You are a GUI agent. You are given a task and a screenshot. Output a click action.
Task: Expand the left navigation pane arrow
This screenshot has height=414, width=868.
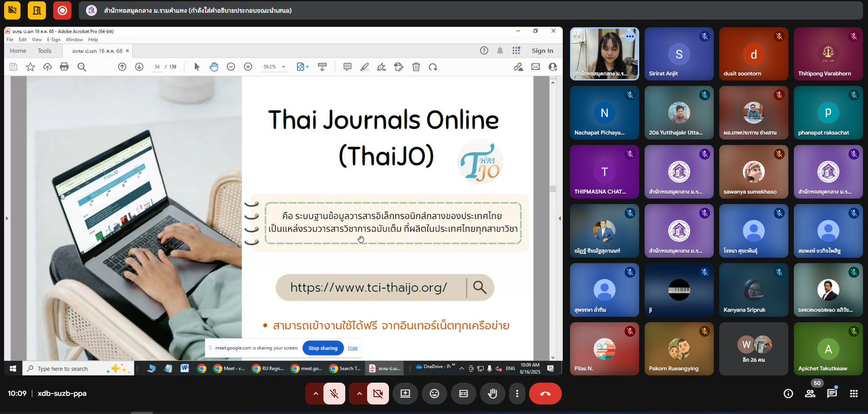click(x=7, y=219)
